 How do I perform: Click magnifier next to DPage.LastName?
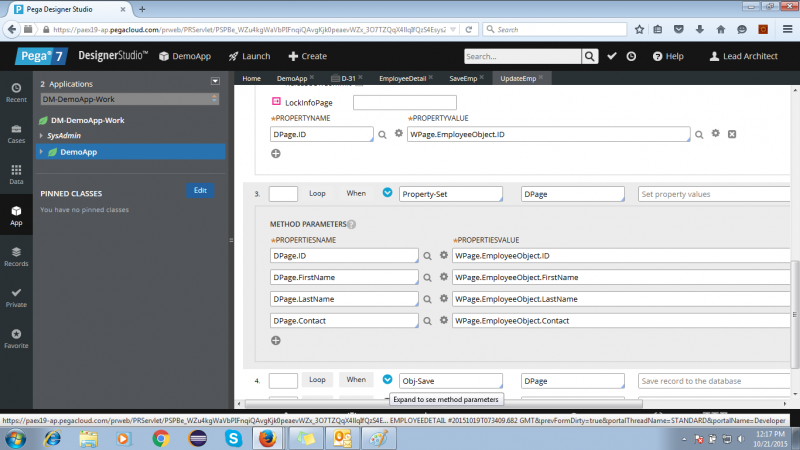click(x=427, y=299)
